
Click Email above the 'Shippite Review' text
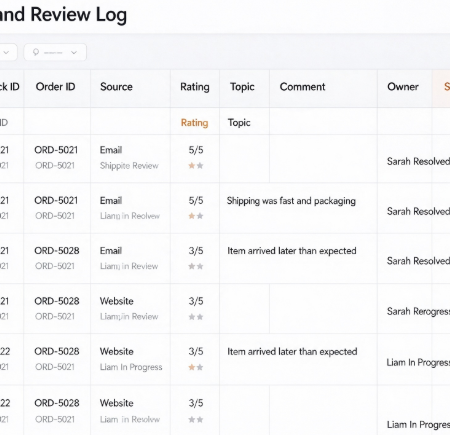[x=111, y=150]
